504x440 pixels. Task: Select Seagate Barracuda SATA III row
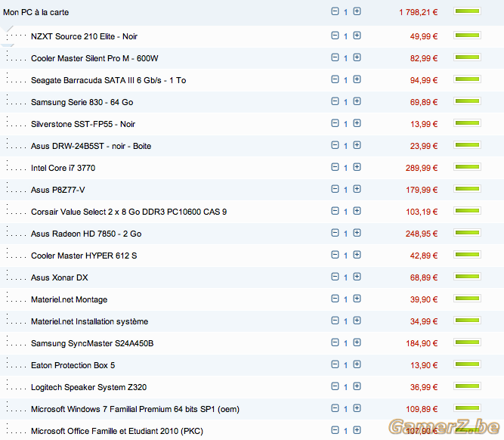click(252, 80)
